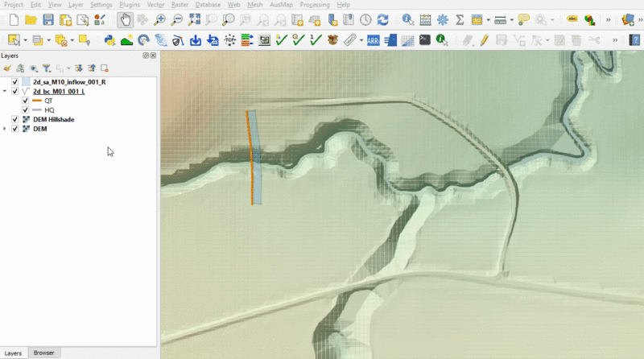
Task: Uncheck the DEM Hillshade layer checkbox
Action: click(14, 119)
